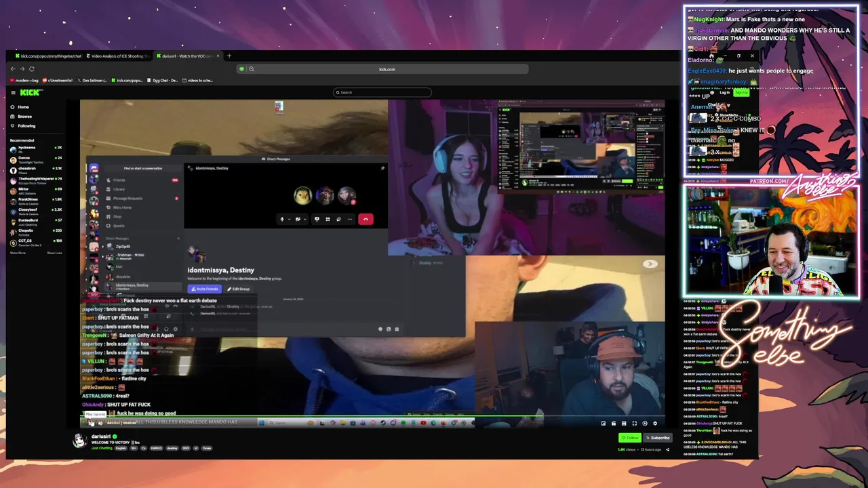
Task: Open the Dgg Chat bookmark
Action: [163, 81]
